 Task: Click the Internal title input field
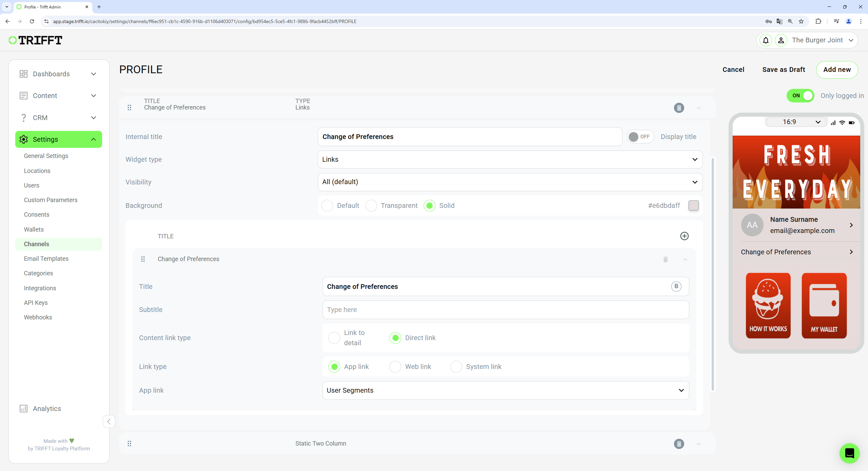point(470,137)
